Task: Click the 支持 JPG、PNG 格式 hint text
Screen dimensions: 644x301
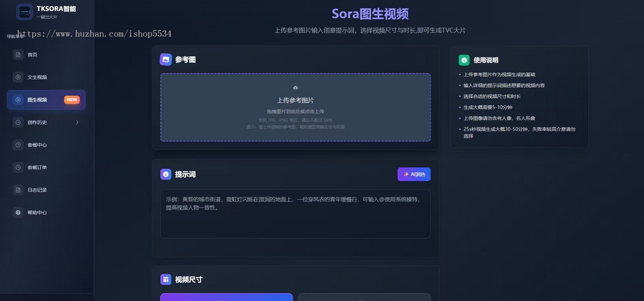Action: 295,120
